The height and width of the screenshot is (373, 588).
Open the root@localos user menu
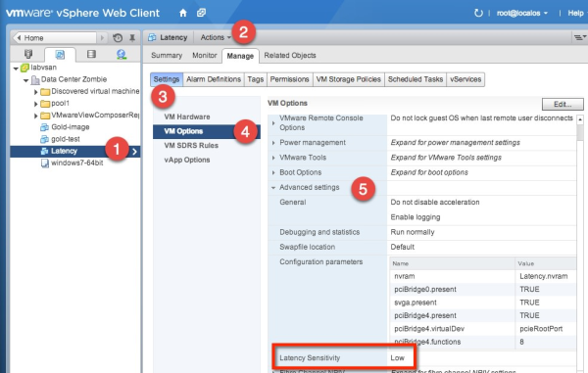coord(522,13)
